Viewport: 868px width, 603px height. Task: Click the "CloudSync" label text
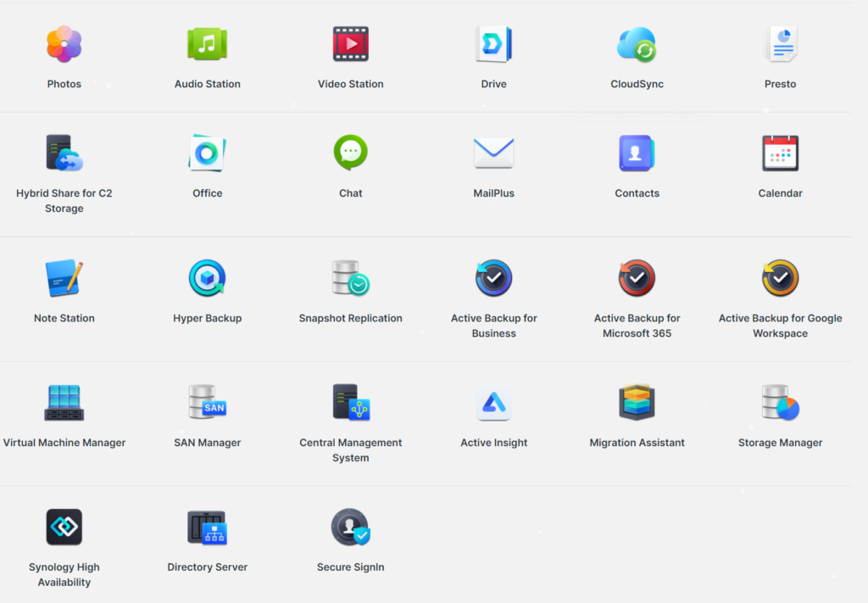(x=637, y=84)
